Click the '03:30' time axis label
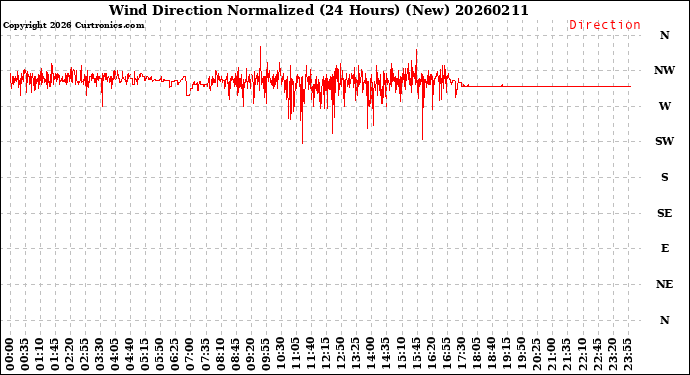The width and height of the screenshot is (690, 375). tap(100, 355)
